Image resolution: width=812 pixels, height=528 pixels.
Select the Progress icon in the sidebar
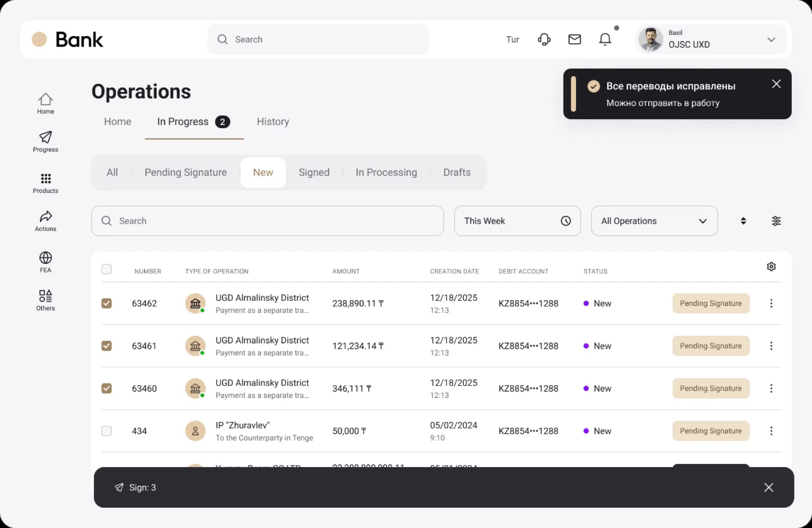(x=45, y=141)
